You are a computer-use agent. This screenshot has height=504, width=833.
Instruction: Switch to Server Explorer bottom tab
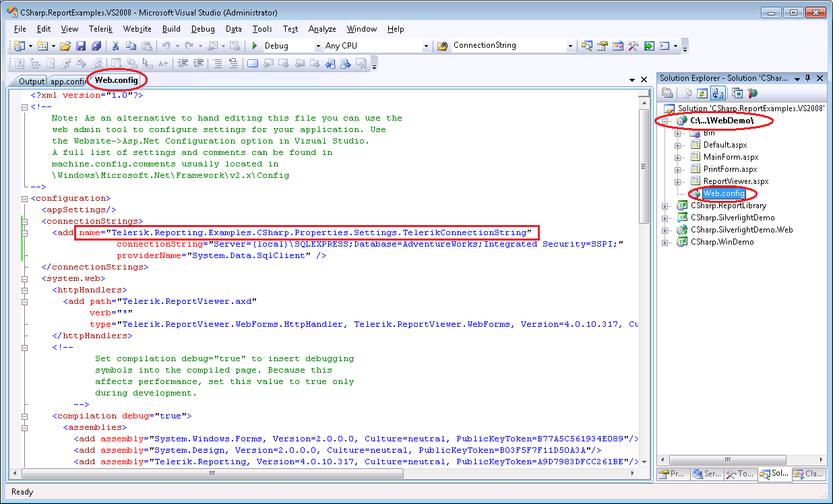(x=707, y=474)
